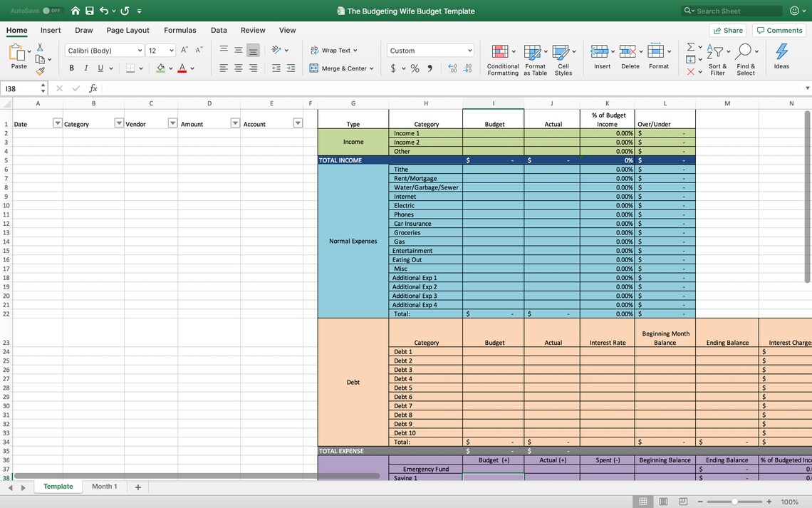
Task: Open the Month 1 sheet tab
Action: [x=105, y=486]
